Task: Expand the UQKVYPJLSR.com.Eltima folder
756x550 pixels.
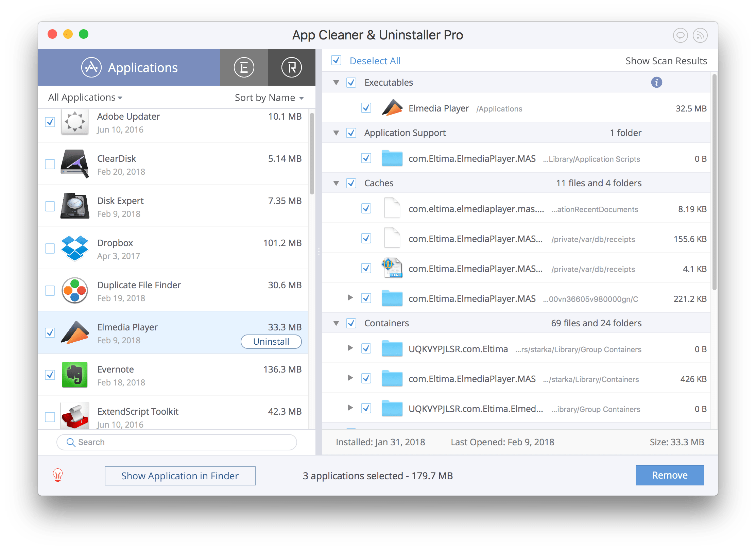Action: click(x=350, y=348)
